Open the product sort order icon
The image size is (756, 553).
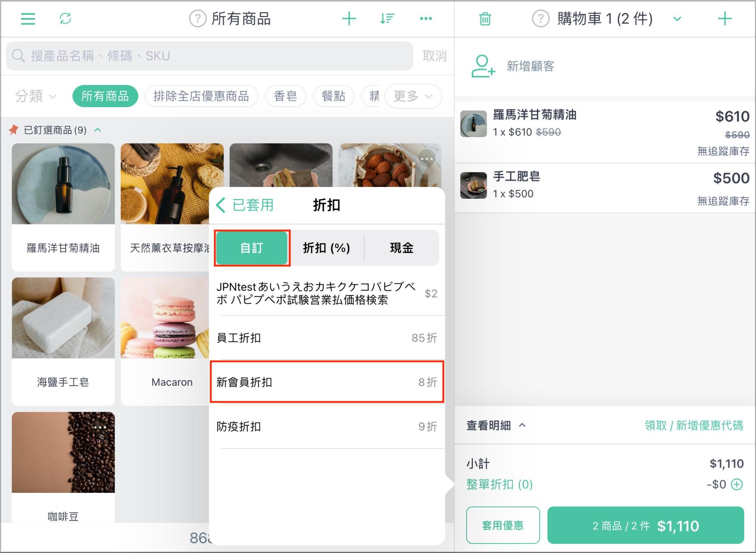pos(387,19)
